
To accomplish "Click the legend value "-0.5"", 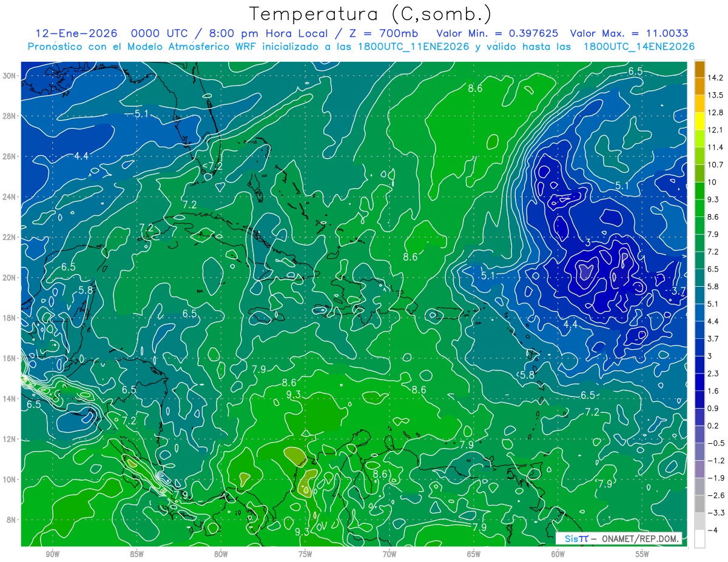I will point(715,443).
